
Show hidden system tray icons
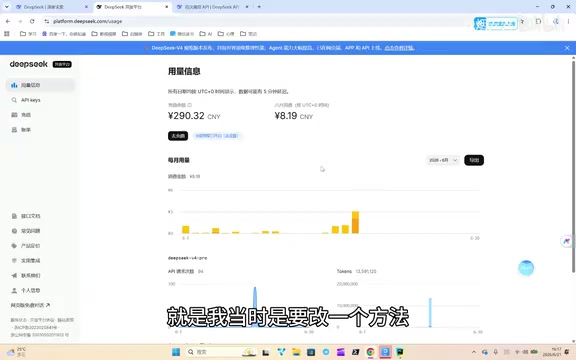[474, 352]
